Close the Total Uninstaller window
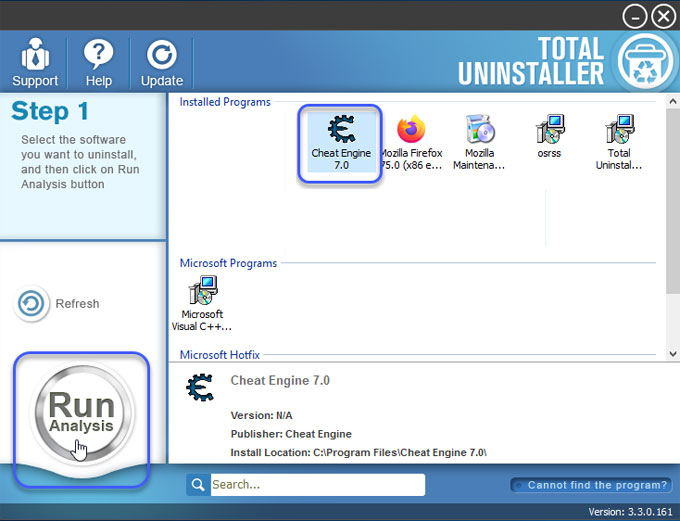Viewport: 680px width, 521px height. pyautogui.click(x=664, y=16)
